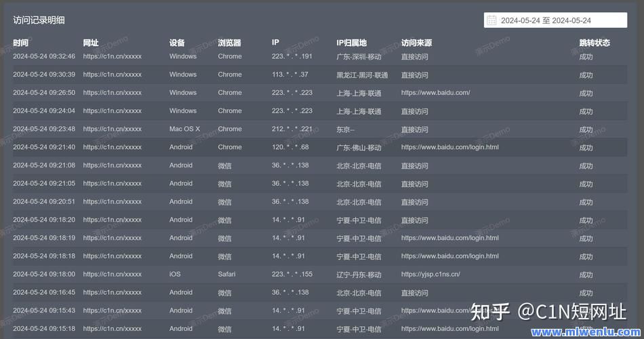Open the c1n.cn URL in 09:18:00 row
Screen dimensions: 644x339
(112, 274)
